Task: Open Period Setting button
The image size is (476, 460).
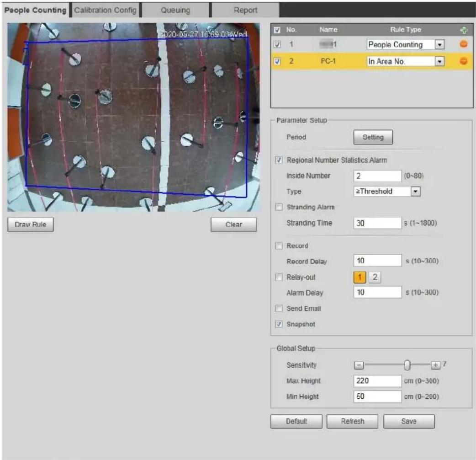Action: (373, 137)
